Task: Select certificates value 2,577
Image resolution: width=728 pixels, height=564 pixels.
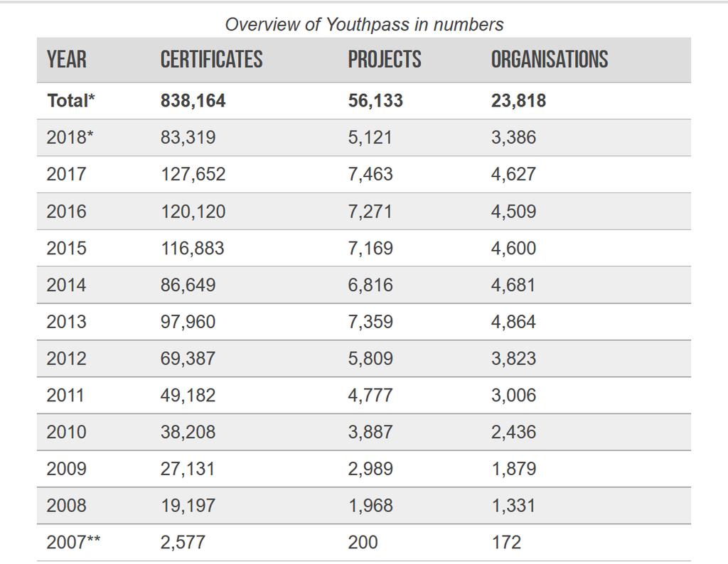Action: click(x=183, y=542)
